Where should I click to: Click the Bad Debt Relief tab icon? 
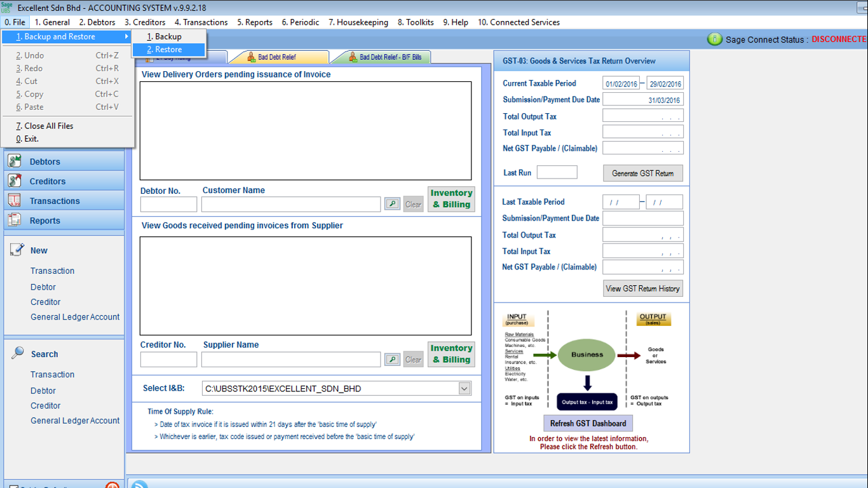point(252,57)
